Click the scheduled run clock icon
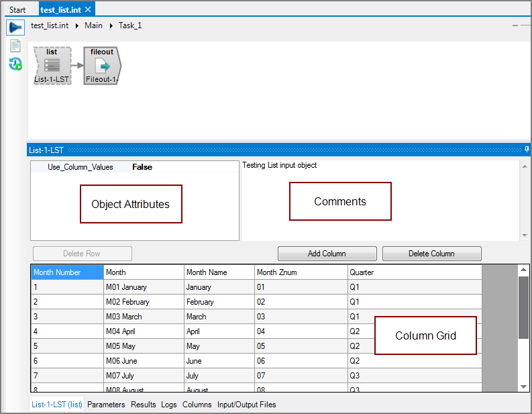The height and width of the screenshot is (414, 532). (15, 64)
